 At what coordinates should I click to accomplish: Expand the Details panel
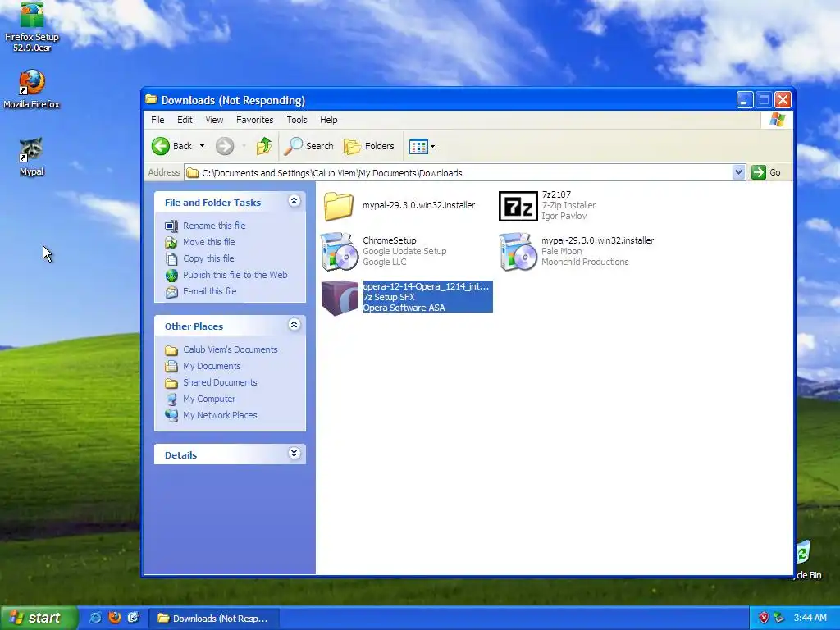pos(294,454)
